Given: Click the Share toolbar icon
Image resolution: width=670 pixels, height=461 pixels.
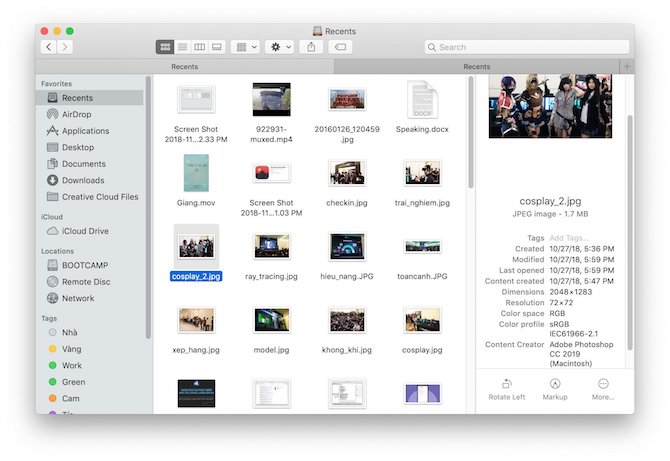Looking at the screenshot, I should click(x=311, y=47).
